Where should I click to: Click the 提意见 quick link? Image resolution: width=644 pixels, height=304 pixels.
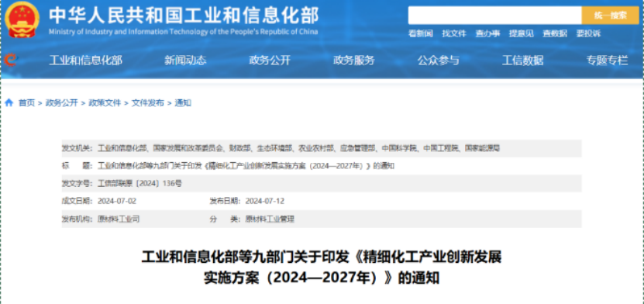point(522,33)
